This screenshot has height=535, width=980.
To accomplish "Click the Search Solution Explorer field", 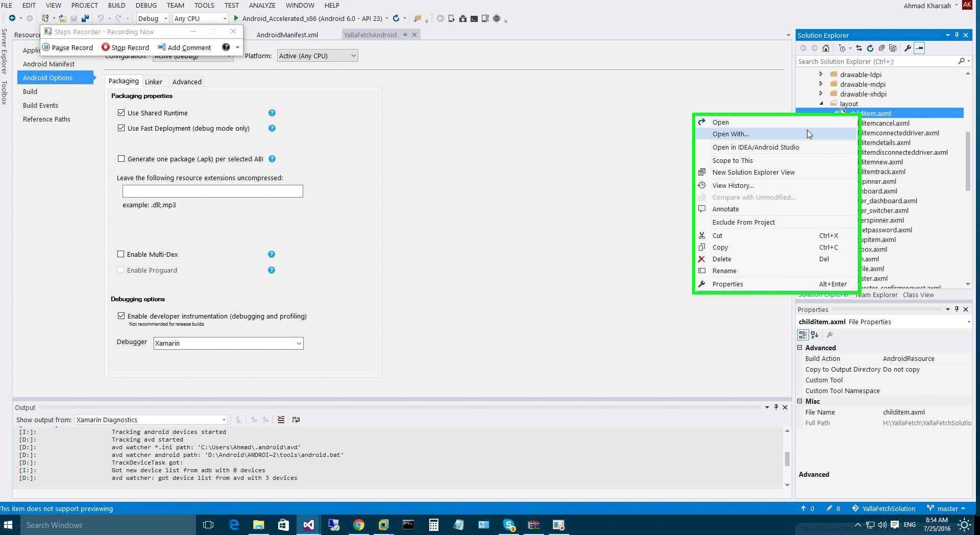I will [877, 61].
